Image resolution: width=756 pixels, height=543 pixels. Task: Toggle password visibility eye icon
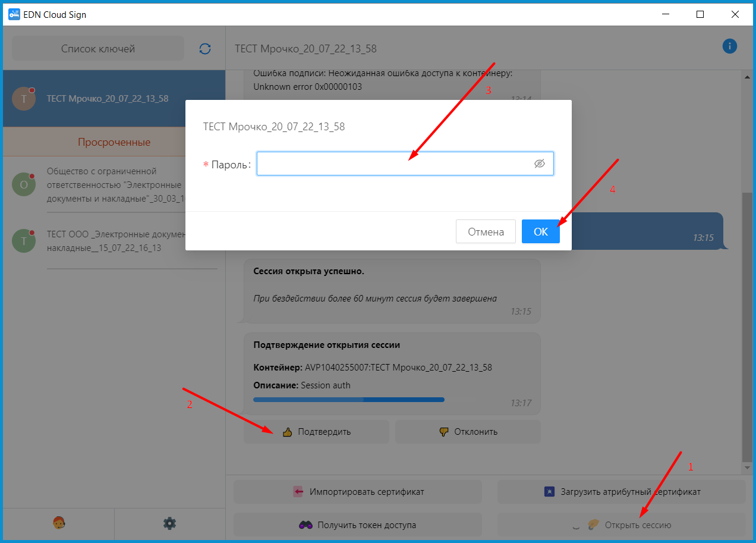(539, 164)
